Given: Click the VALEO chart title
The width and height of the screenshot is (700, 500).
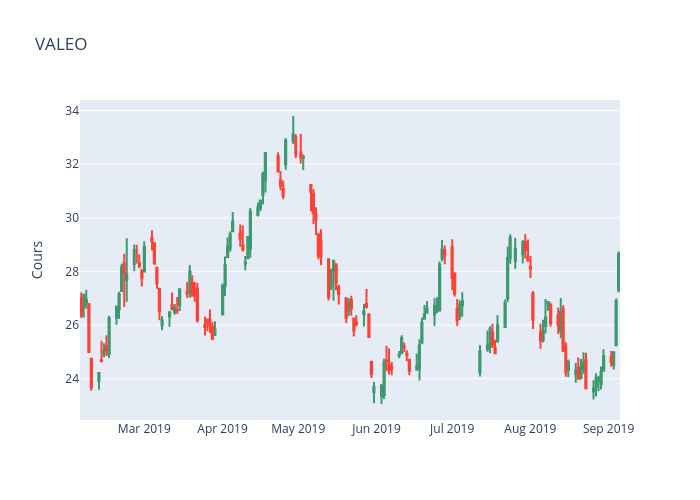Looking at the screenshot, I should coord(61,44).
